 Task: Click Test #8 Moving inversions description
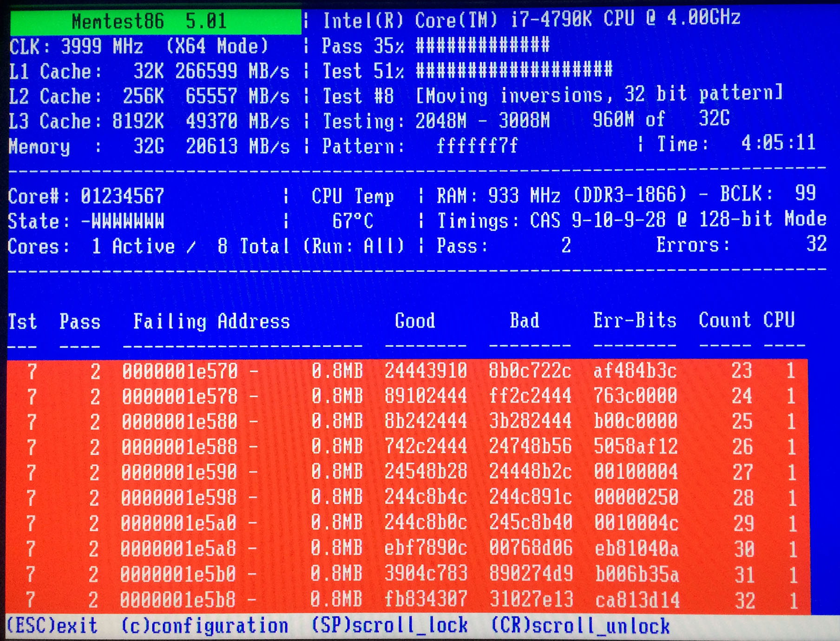553,95
